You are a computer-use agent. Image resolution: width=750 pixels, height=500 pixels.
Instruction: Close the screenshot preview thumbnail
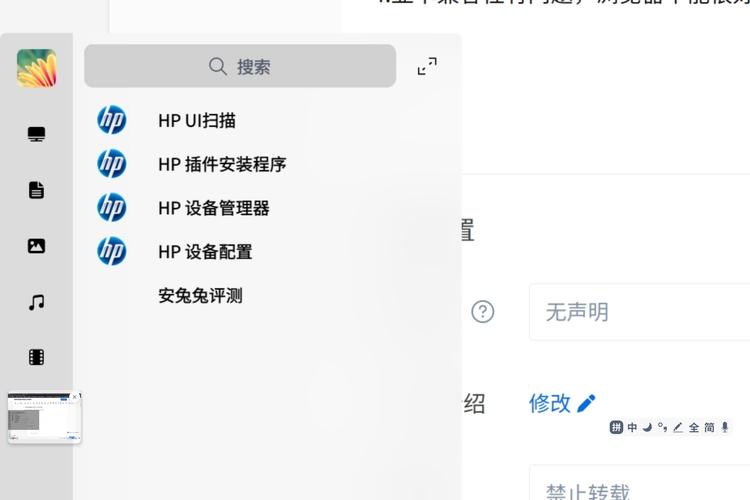point(75,397)
